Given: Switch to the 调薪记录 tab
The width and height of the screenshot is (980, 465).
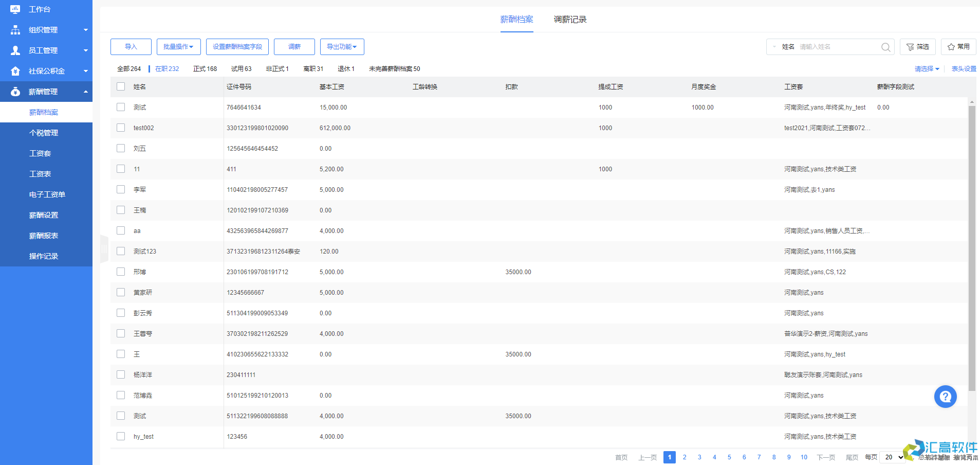Looking at the screenshot, I should click(570, 20).
